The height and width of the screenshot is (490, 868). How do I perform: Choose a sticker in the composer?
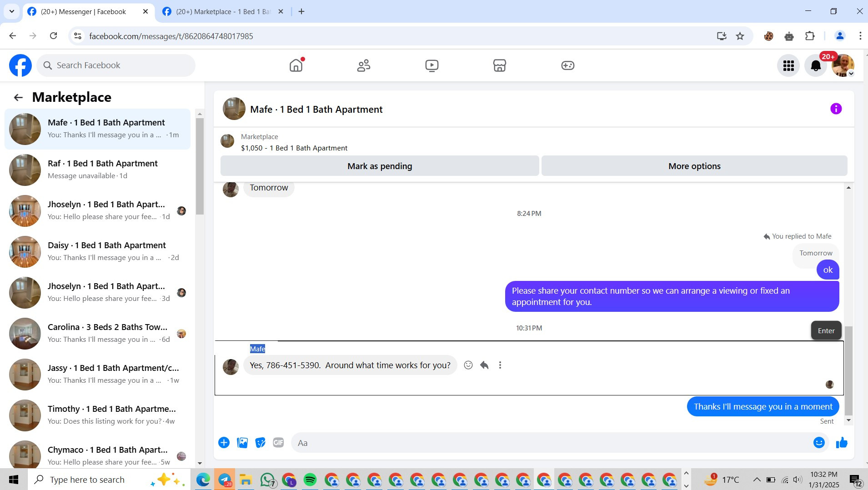[260, 443]
